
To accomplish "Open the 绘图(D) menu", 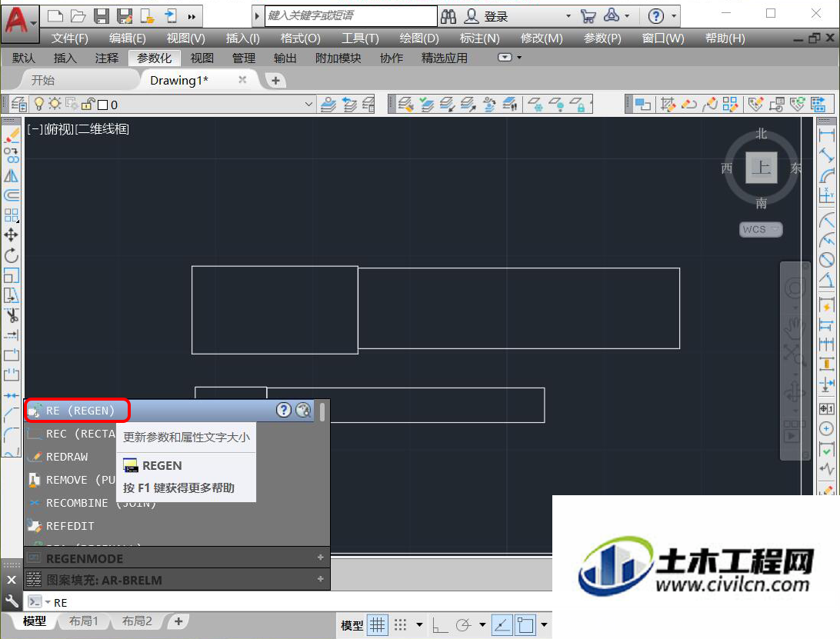I will click(419, 38).
